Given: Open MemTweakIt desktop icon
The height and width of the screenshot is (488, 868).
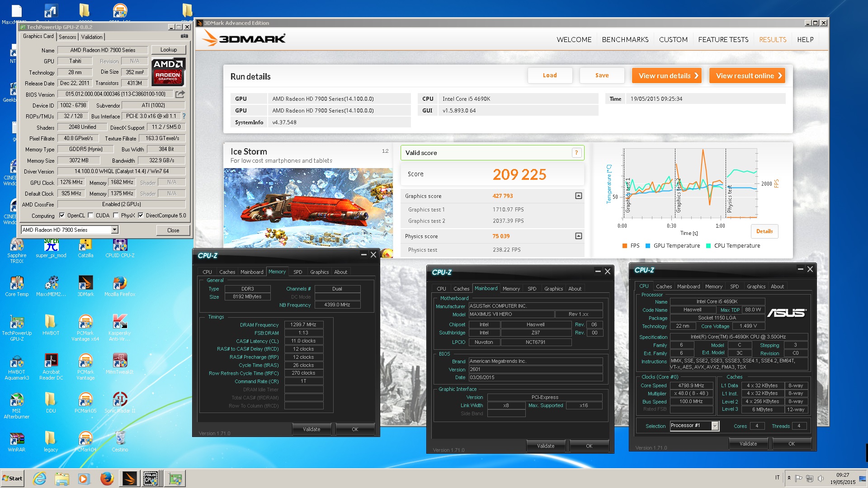Looking at the screenshot, I should pyautogui.click(x=120, y=364).
